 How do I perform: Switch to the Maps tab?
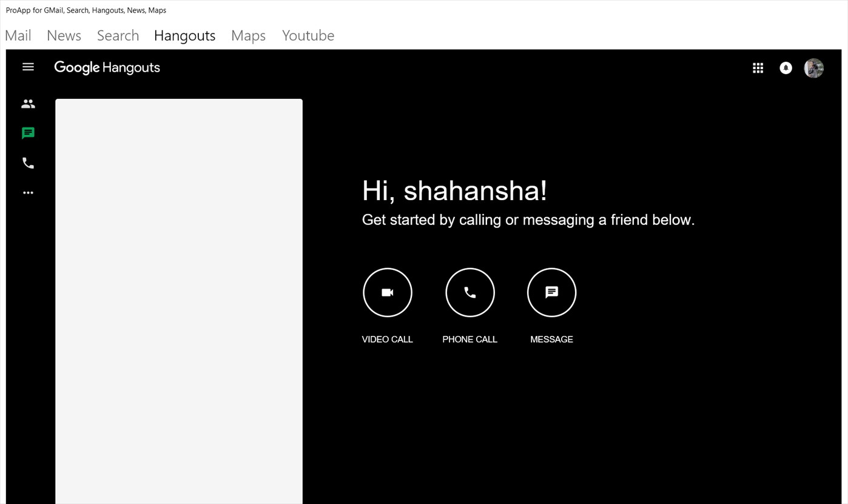[248, 36]
